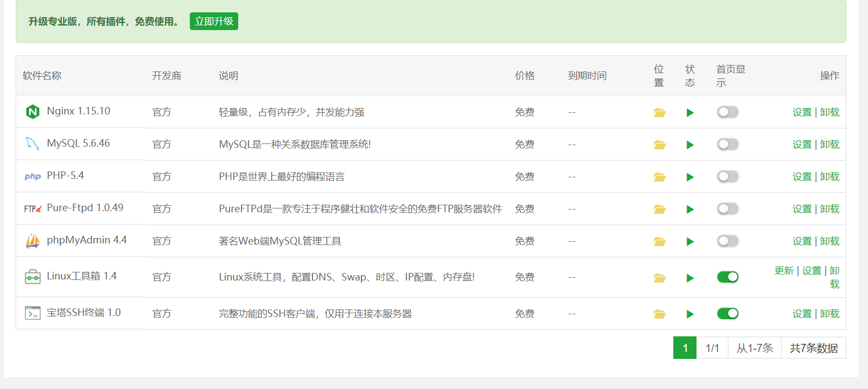Screen dimensions: 868x389
Task: Open 设置 for MySQL 5.6.46
Action: coord(802,145)
